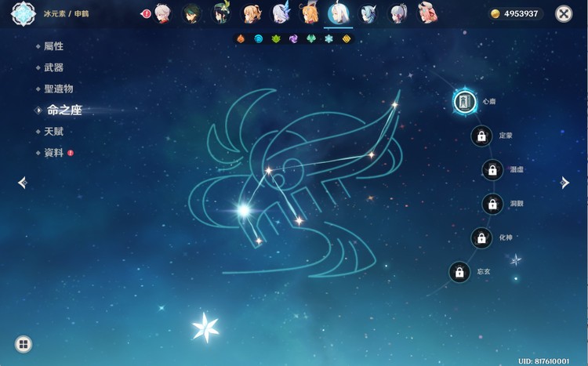This screenshot has width=588, height=366.
Task: Click the Cryo snowflake emblem beside 冰元素
Action: click(x=24, y=13)
